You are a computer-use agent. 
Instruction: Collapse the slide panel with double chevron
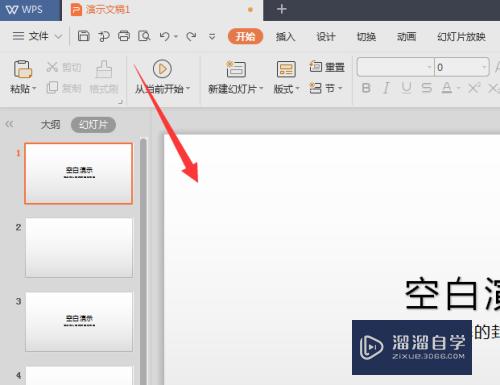(10, 124)
